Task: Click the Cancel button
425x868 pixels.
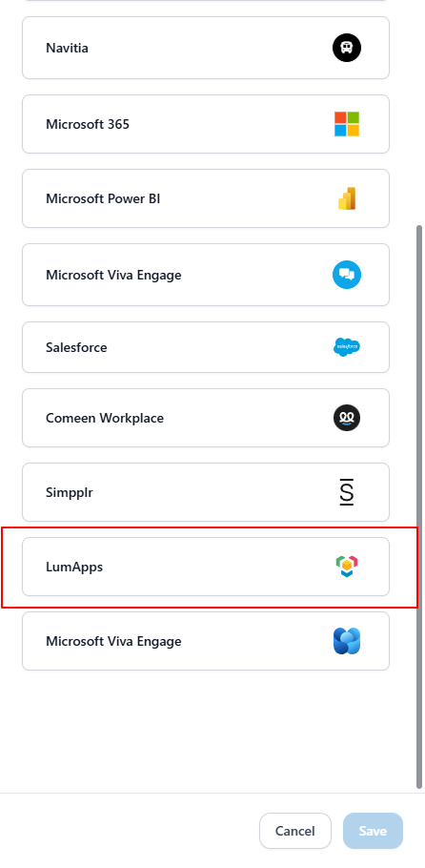Action: pyautogui.click(x=295, y=831)
